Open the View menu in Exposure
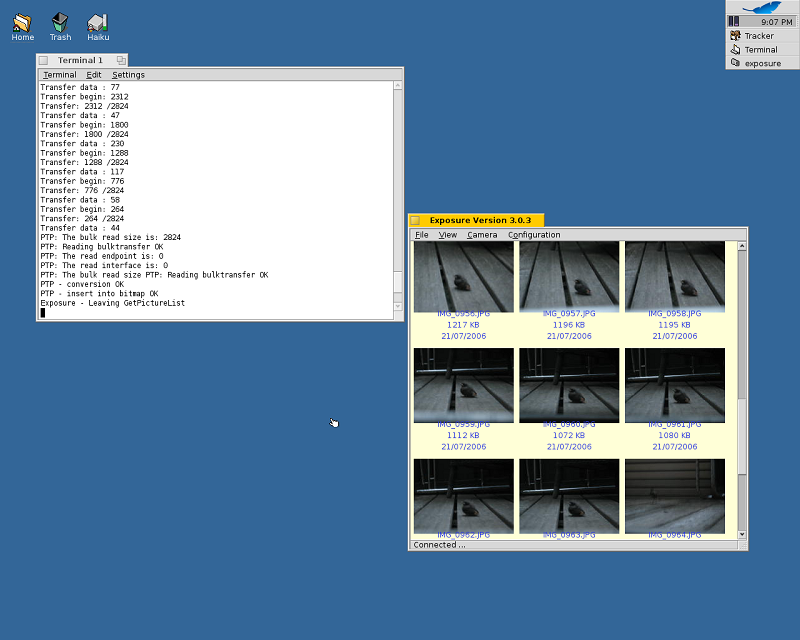This screenshot has height=640, width=800. (448, 235)
